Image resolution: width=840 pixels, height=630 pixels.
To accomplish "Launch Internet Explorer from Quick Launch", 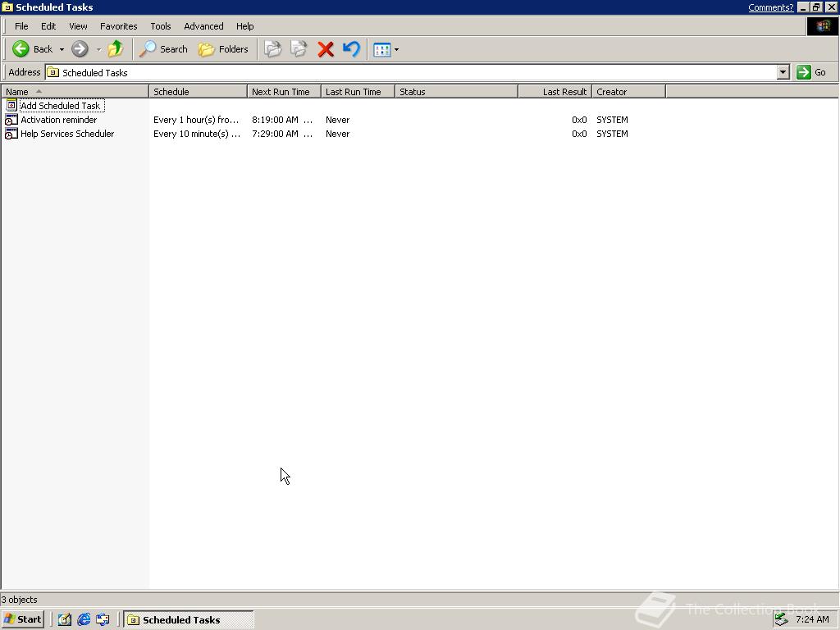I will (x=84, y=620).
